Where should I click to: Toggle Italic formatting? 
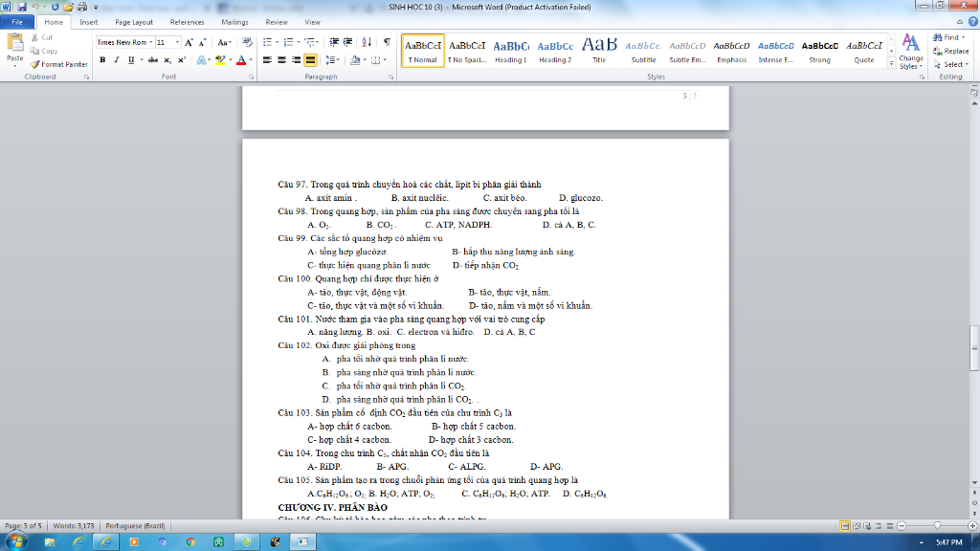(x=116, y=60)
